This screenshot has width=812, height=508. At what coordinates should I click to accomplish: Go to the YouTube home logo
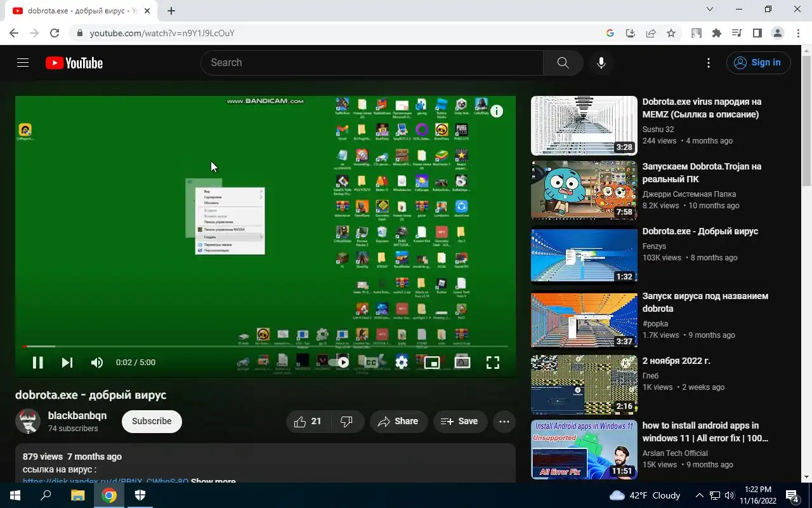pyautogui.click(x=74, y=63)
